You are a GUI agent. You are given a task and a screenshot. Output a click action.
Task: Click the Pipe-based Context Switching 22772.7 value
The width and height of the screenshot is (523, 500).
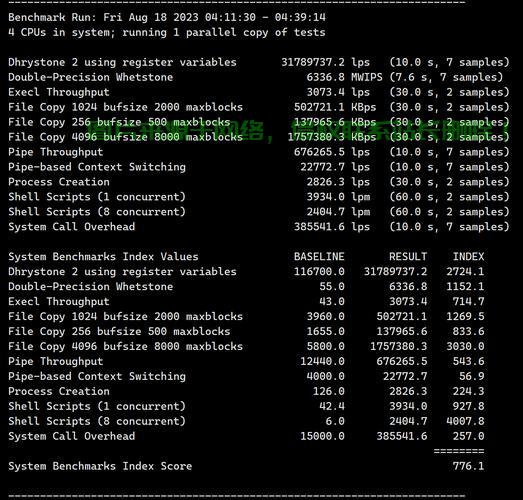322,167
